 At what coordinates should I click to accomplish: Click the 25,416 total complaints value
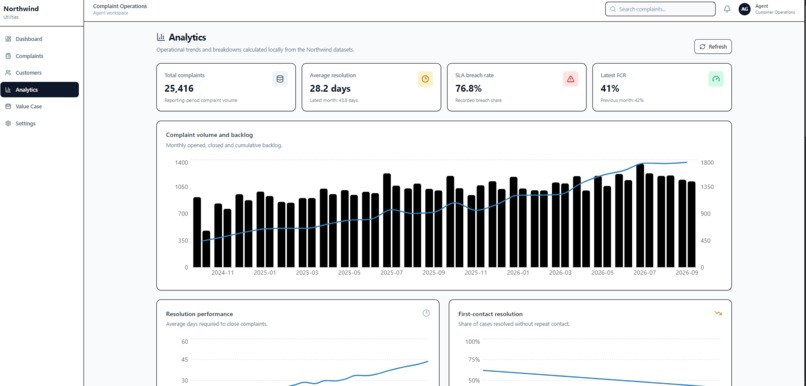click(179, 88)
